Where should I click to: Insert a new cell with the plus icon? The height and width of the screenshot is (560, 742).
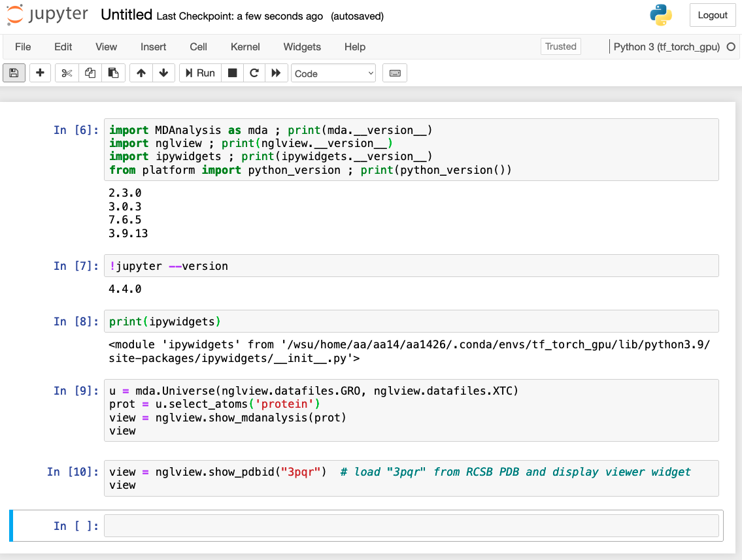pos(40,73)
